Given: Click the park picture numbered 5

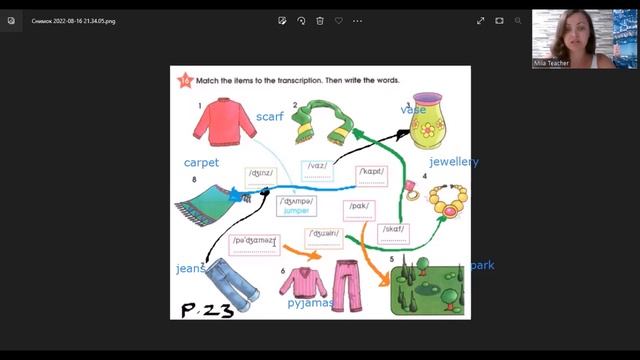Looking at the screenshot, I should (427, 288).
